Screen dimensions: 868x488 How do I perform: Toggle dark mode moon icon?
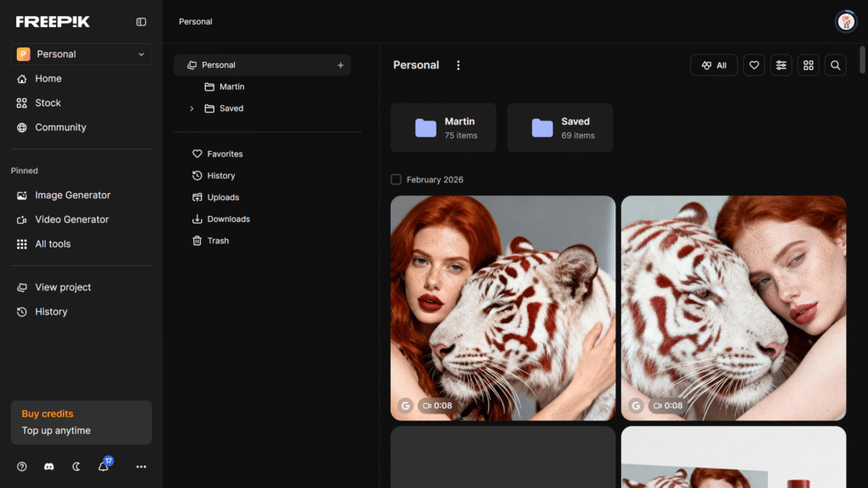(x=75, y=467)
